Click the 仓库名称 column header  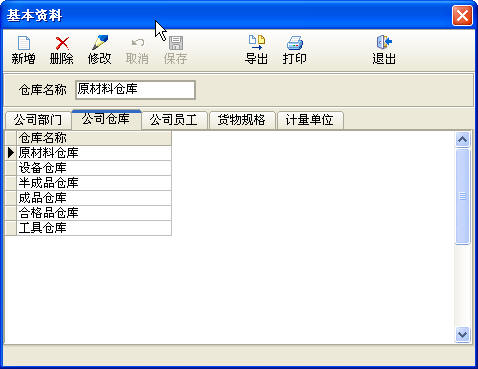(x=94, y=138)
